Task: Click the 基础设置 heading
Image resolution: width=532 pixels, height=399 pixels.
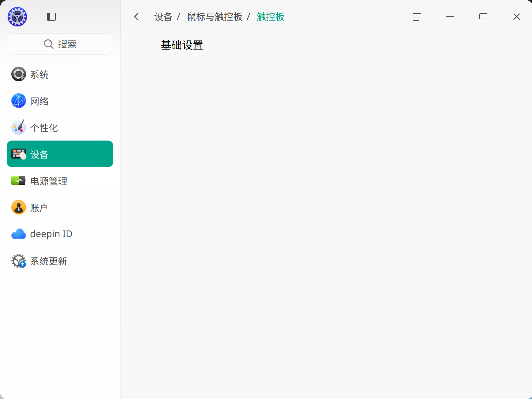Action: click(x=182, y=45)
